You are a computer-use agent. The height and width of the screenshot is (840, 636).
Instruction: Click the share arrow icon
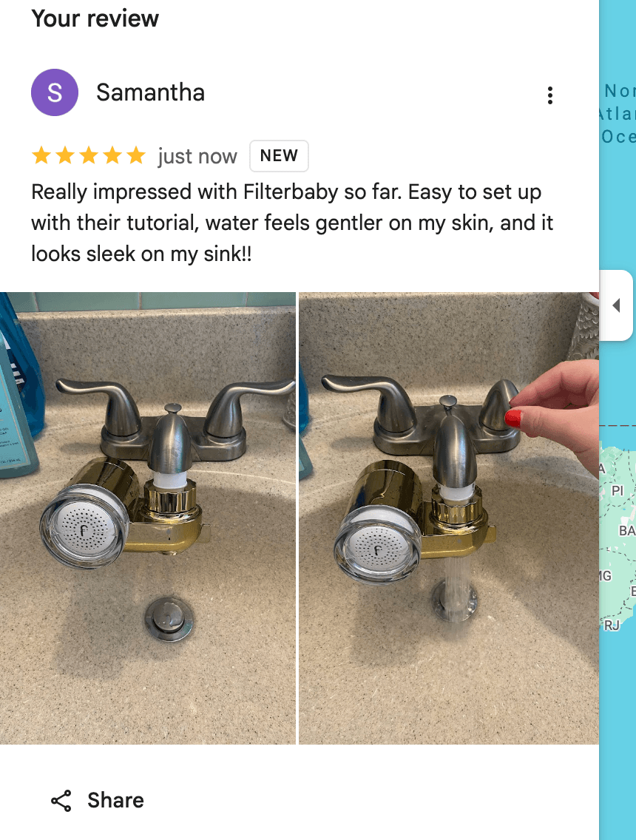61,800
